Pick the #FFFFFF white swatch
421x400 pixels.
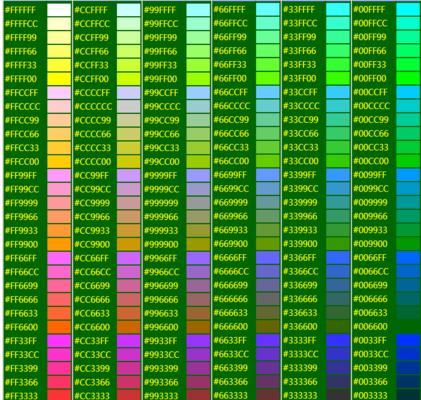pos(59,10)
